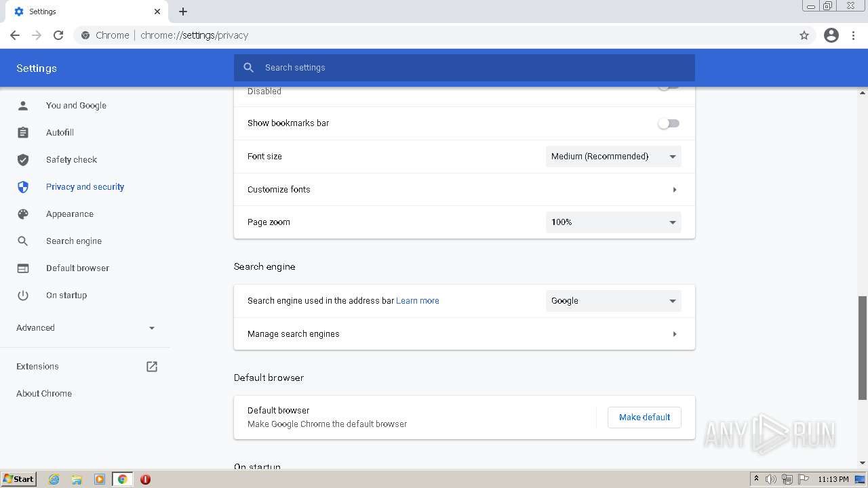Go to You and Google settings
868x488 pixels.
[x=76, y=105]
